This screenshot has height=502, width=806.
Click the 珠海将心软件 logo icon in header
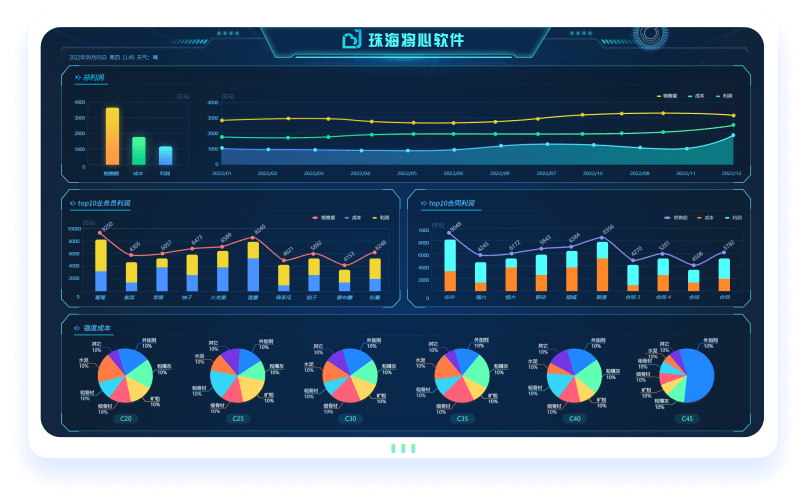(352, 40)
